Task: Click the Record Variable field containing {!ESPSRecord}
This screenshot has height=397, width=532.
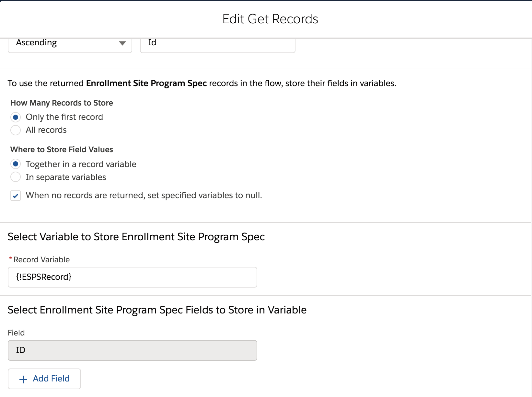Action: tap(132, 277)
